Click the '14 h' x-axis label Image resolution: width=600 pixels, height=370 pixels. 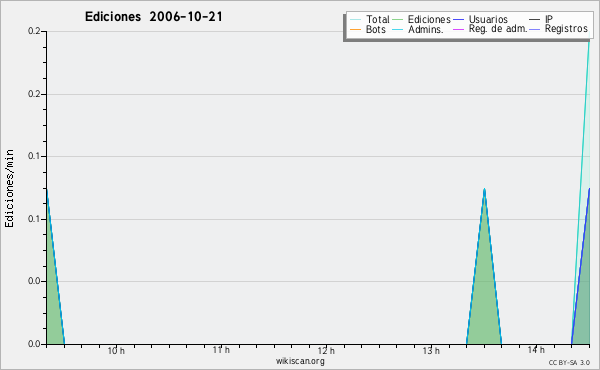coord(536,350)
